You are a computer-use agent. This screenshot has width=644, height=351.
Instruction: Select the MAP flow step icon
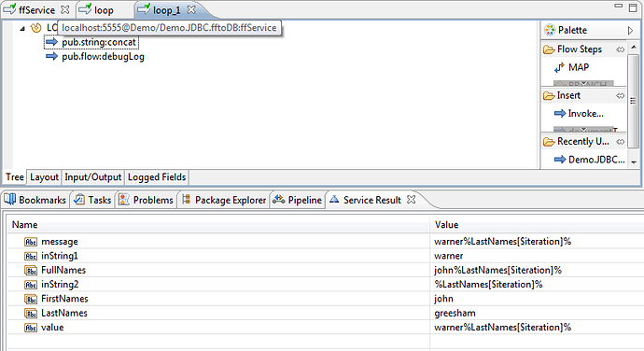pos(559,67)
